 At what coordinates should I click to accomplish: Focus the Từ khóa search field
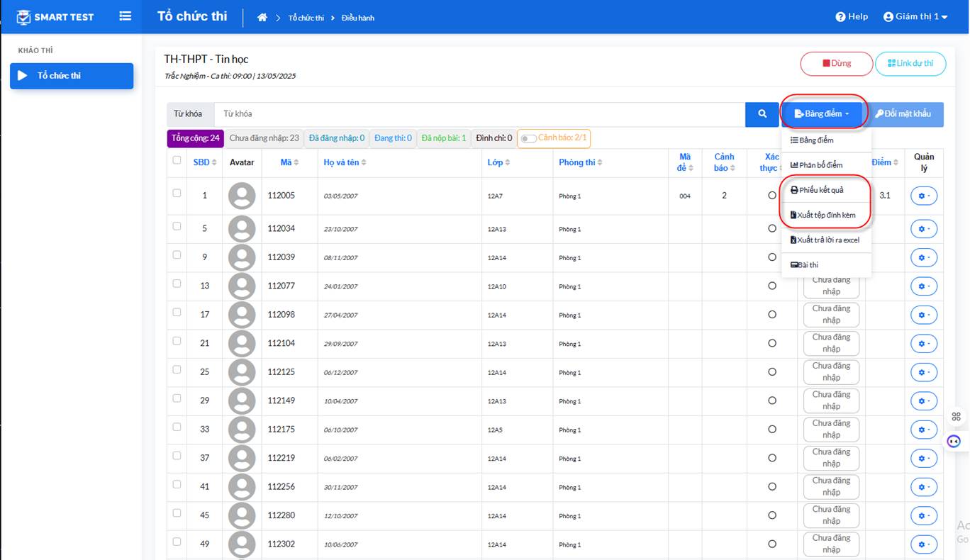[x=479, y=114]
